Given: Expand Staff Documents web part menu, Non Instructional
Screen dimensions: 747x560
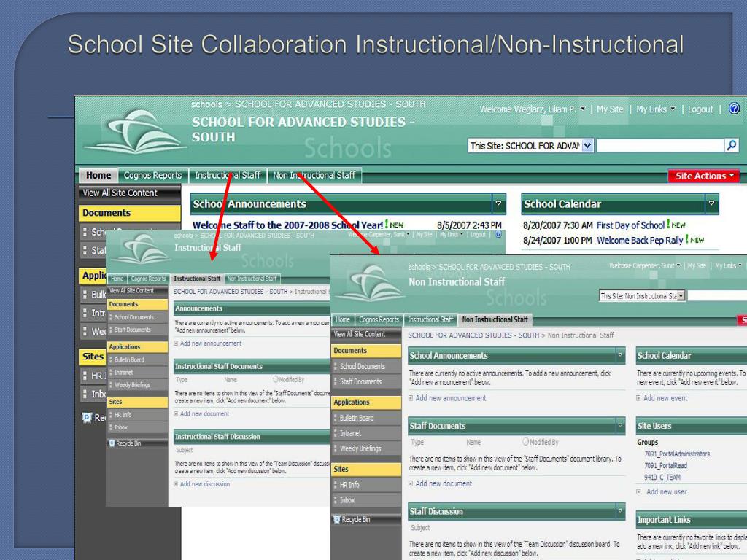Looking at the screenshot, I should click(620, 425).
